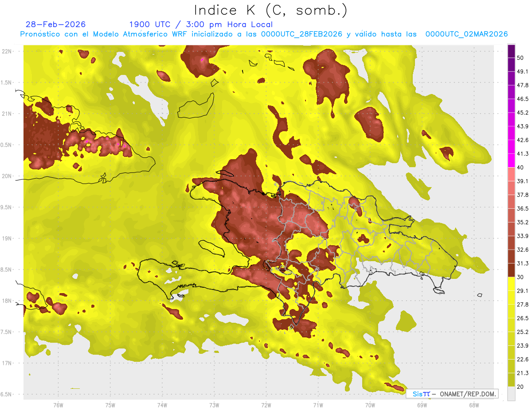
Task: Click the colorbar value 41.3
Action: coord(523,154)
